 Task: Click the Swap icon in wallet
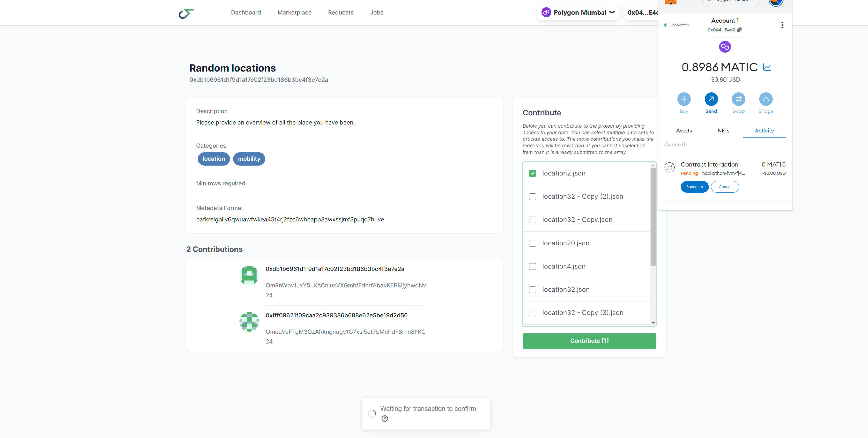(738, 99)
